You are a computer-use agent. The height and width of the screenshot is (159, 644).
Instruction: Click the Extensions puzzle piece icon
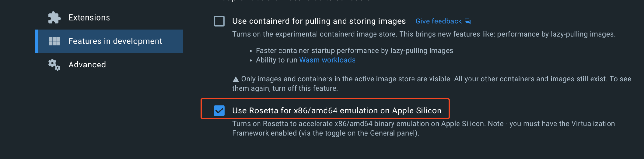tap(54, 18)
